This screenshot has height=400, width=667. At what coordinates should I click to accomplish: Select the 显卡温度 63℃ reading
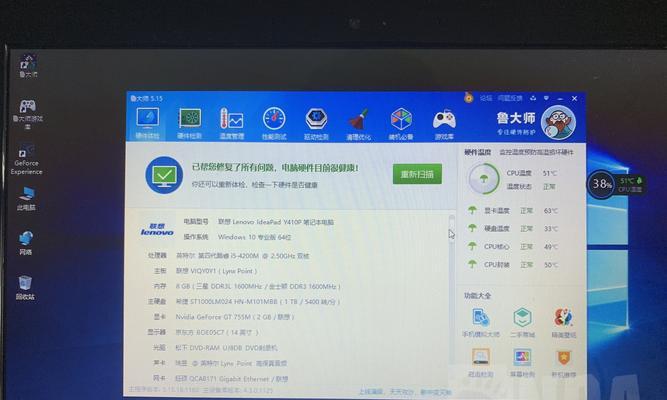click(x=550, y=211)
